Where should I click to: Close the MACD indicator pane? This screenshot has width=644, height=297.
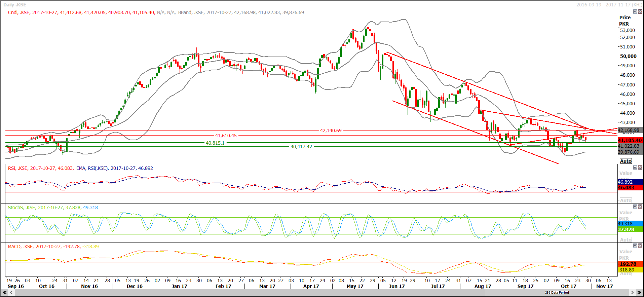[640, 246]
